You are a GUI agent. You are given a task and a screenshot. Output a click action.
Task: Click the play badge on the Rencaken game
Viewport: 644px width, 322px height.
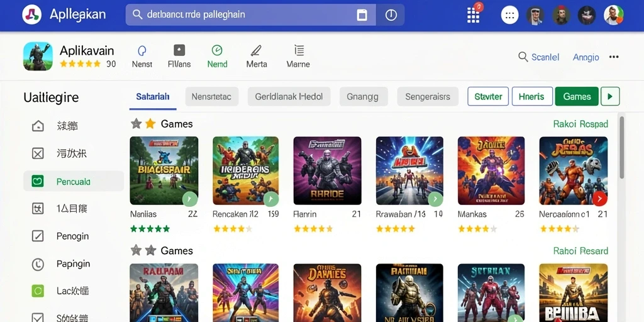coord(271,199)
